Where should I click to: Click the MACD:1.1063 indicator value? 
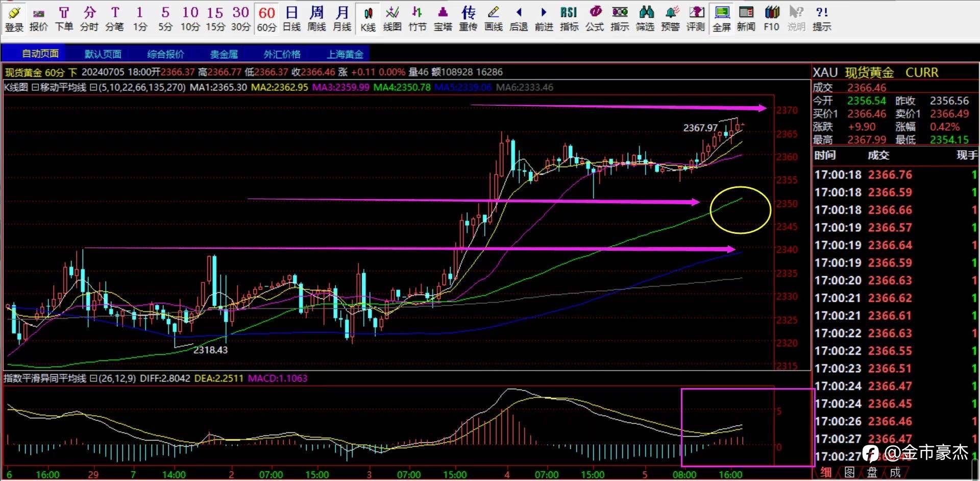[x=278, y=378]
